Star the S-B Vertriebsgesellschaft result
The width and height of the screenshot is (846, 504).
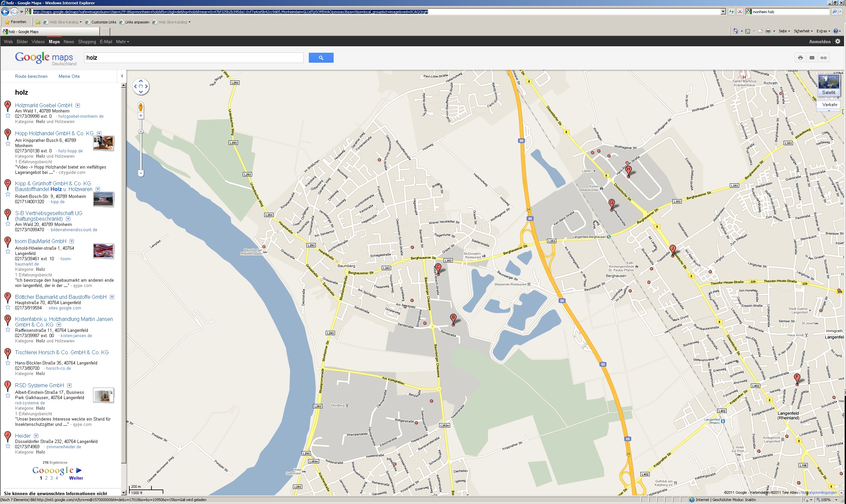click(8, 224)
